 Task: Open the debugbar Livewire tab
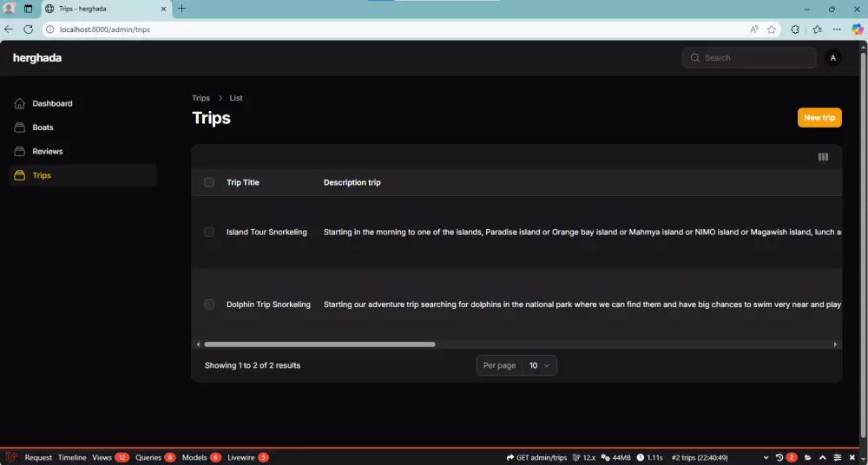point(248,458)
